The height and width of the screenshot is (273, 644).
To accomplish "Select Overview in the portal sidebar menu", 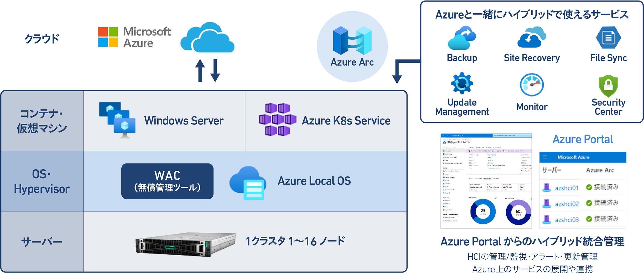I will tap(447, 150).
